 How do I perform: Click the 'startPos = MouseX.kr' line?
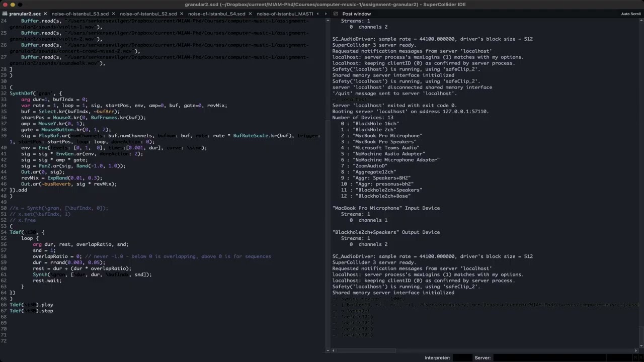[x=84, y=118]
